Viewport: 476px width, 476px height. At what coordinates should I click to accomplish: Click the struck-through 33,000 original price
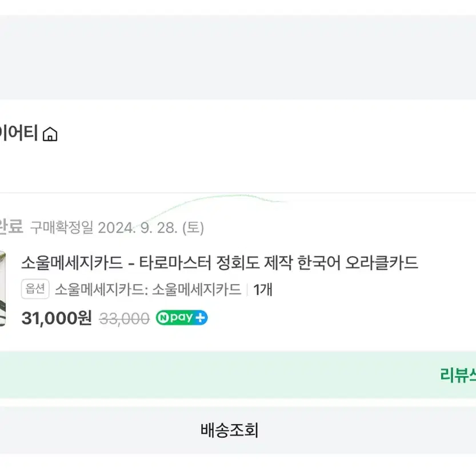pos(125,319)
